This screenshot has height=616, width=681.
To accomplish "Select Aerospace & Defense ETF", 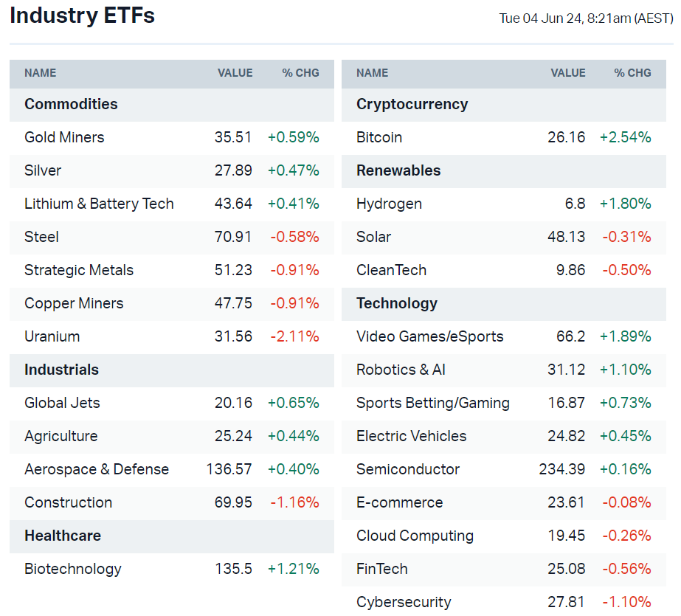I will point(97,469).
